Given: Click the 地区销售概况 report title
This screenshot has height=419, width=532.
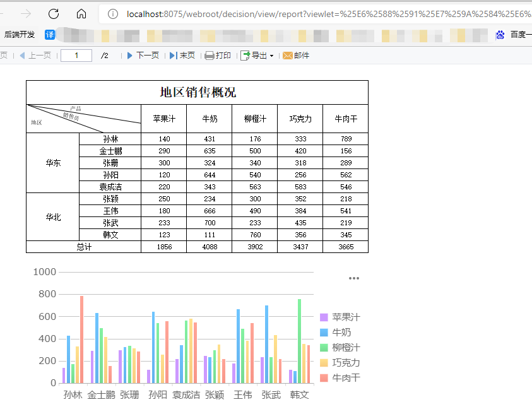Looking at the screenshot, I should point(196,91).
